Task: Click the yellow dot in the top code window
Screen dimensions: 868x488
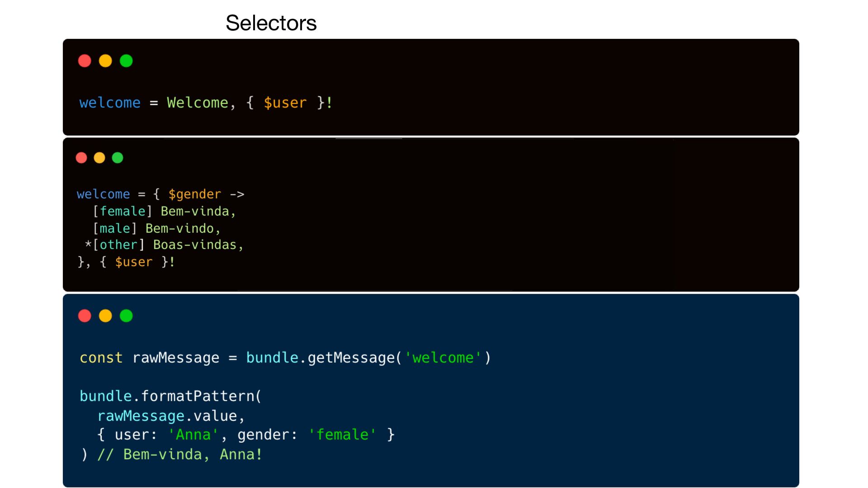Action: tap(105, 61)
